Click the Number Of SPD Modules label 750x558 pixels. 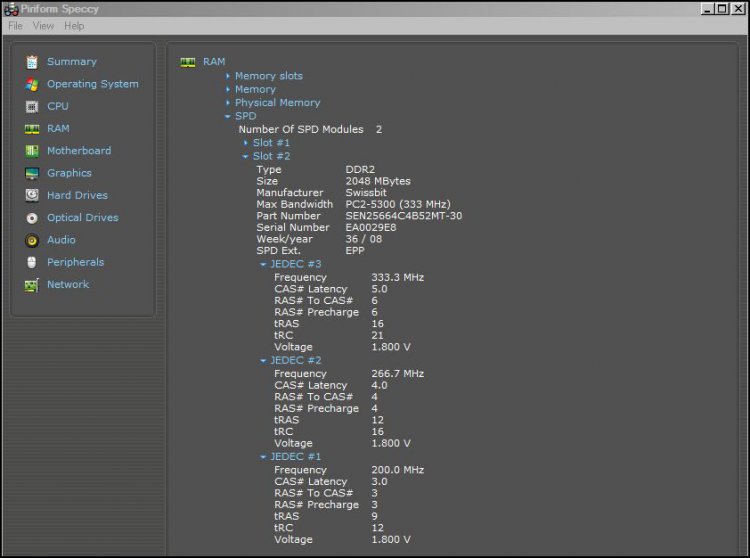pyautogui.click(x=301, y=130)
